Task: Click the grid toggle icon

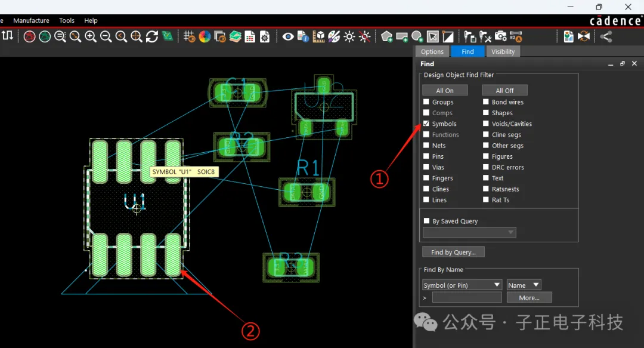Action: (189, 36)
